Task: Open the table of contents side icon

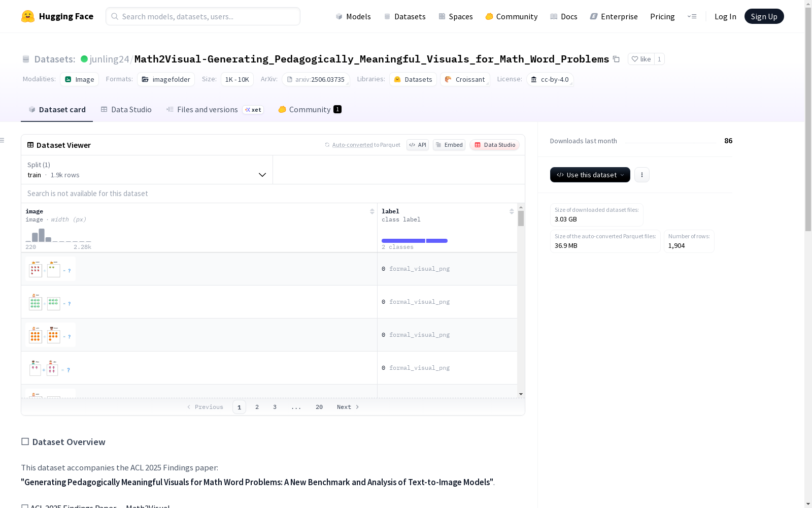Action: [3, 140]
